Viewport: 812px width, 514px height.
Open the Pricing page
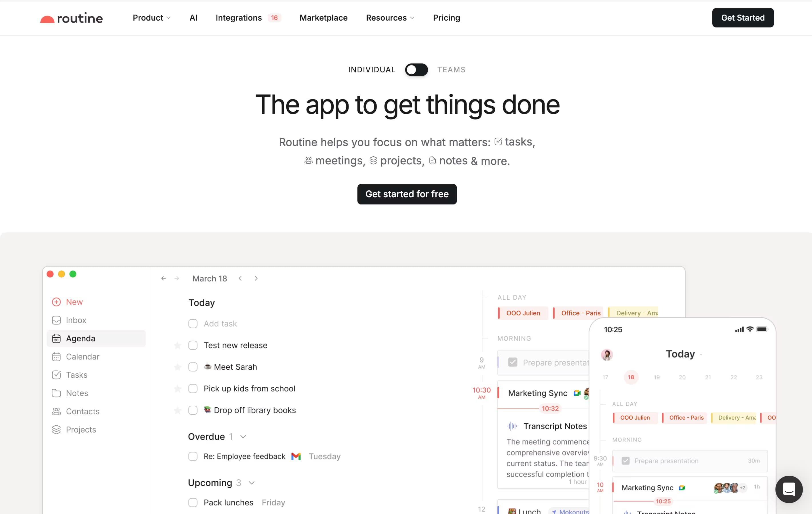coord(447,17)
